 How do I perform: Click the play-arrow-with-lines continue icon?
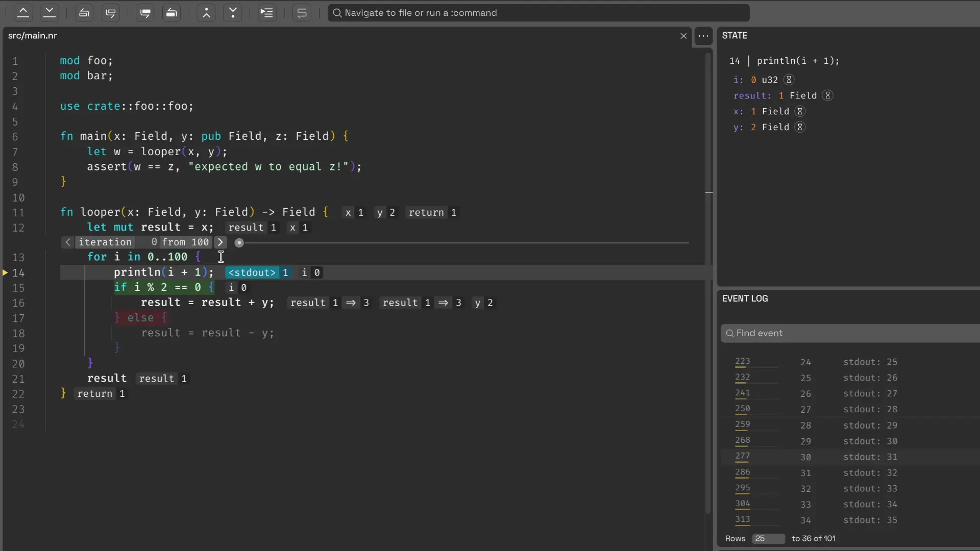coord(266,13)
